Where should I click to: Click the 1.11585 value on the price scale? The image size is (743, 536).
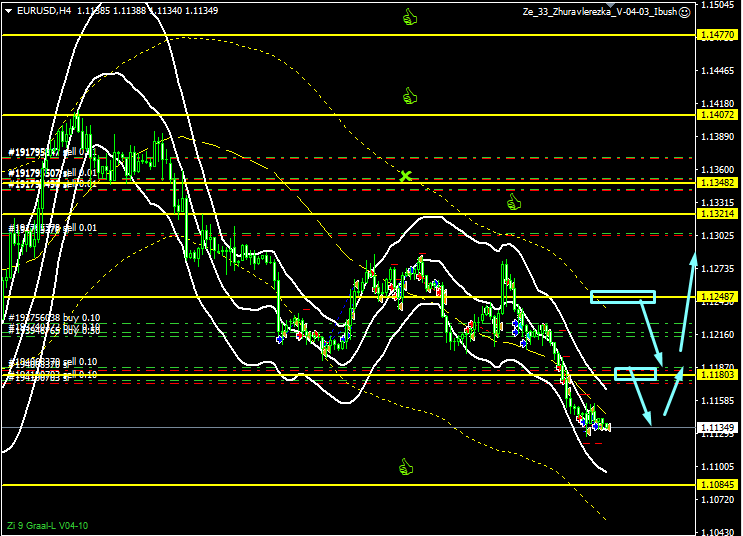[717, 400]
